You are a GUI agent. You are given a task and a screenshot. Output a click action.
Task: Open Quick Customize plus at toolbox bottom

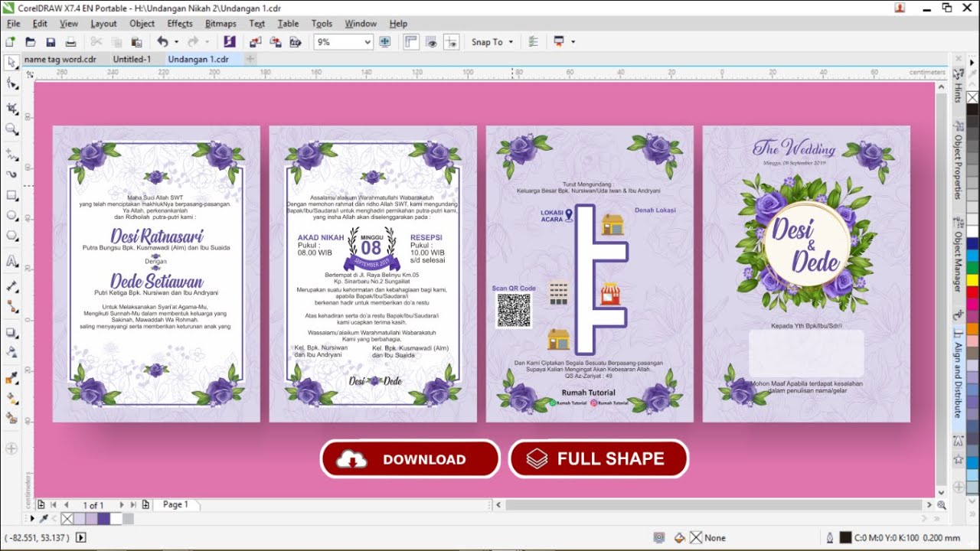(x=11, y=448)
